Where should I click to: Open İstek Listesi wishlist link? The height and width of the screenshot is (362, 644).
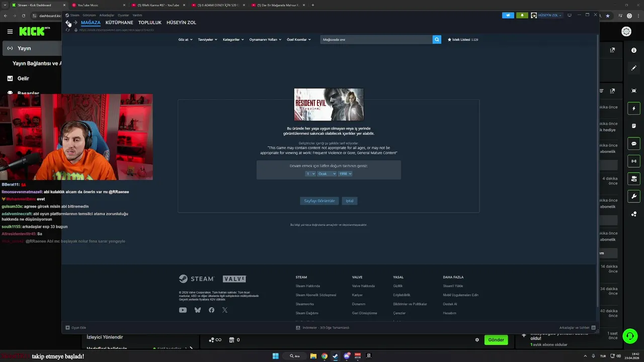(x=463, y=39)
